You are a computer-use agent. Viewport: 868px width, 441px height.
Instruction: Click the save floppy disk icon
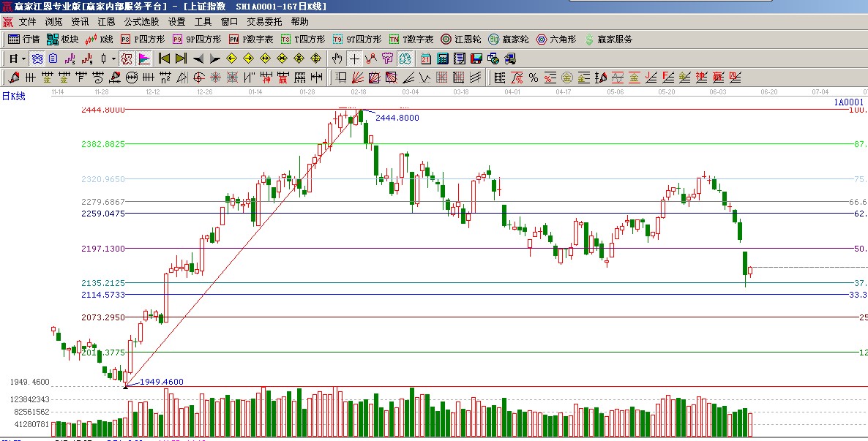(x=476, y=59)
